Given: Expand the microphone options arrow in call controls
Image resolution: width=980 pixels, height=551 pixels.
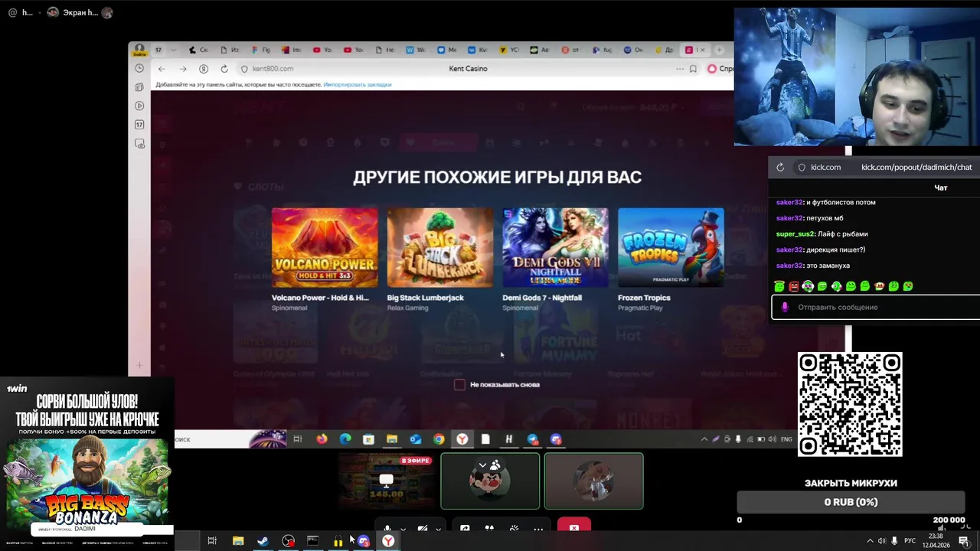Looking at the screenshot, I should [403, 529].
